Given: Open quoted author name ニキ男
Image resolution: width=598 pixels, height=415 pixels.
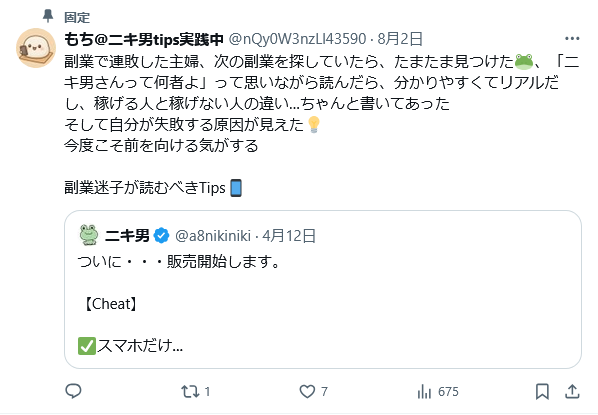Looking at the screenshot, I should (127, 236).
